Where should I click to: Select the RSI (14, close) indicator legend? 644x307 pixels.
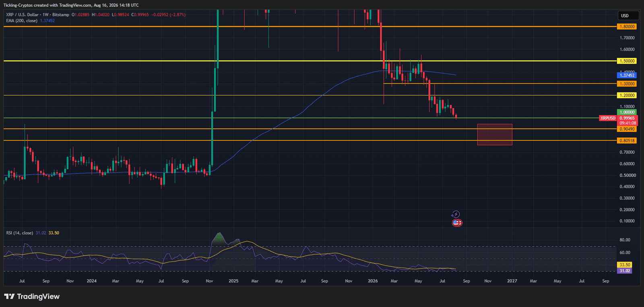pyautogui.click(x=20, y=233)
